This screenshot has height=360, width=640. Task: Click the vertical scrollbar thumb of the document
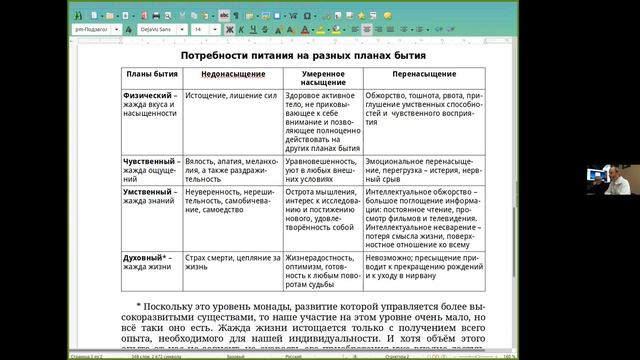(514, 242)
